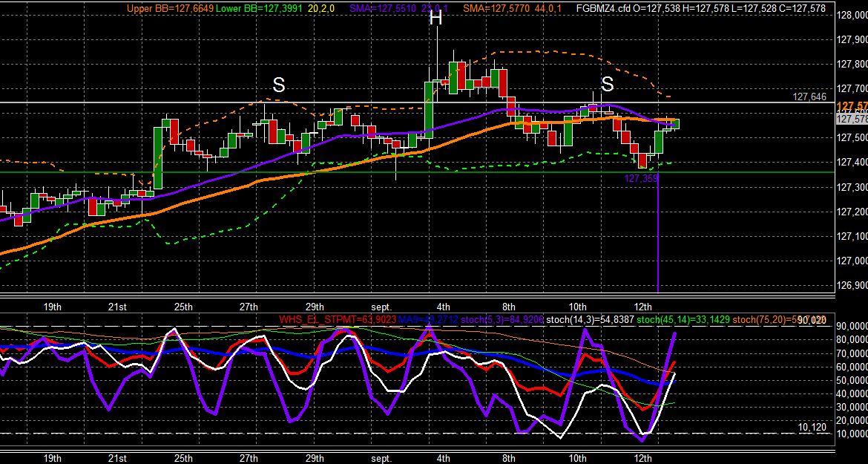Click 127,000 on the price axis
The height and width of the screenshot is (464, 868).
tap(852, 261)
